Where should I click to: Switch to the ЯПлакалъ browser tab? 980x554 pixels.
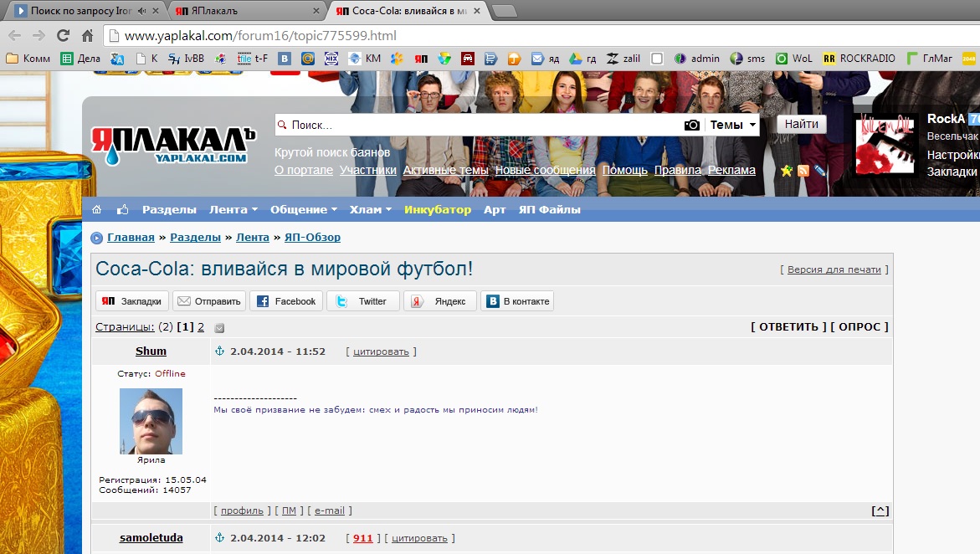[x=247, y=11]
